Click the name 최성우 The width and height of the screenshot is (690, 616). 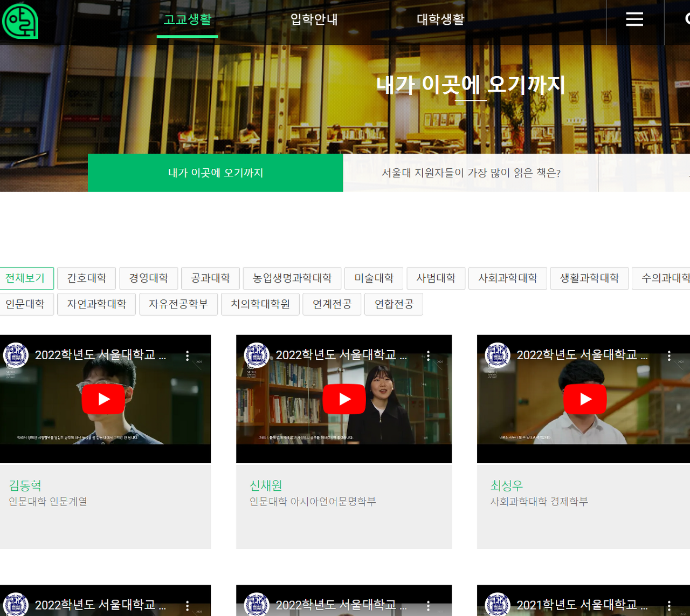[x=507, y=485]
